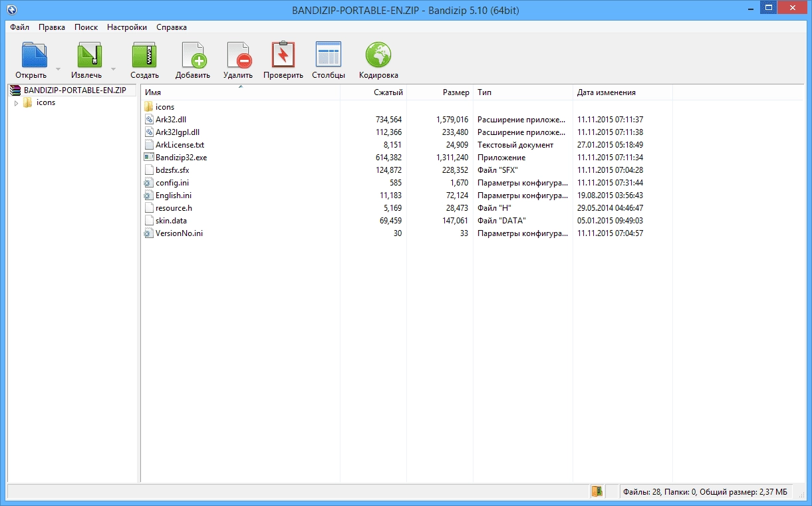This screenshot has width=812, height=506.
Task: Click the archive status icon in status bar
Action: pyautogui.click(x=597, y=492)
